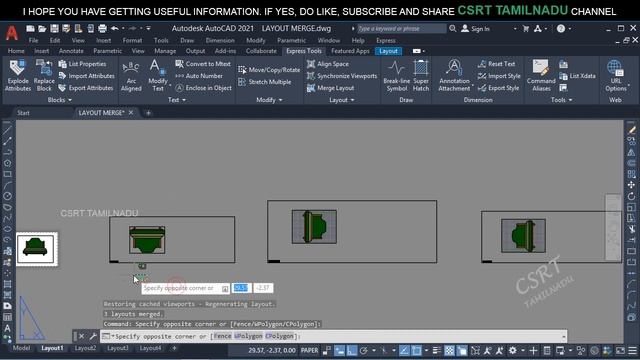Click the Export Style dimension tool
Screen dimensions: 640x360
[x=499, y=88]
